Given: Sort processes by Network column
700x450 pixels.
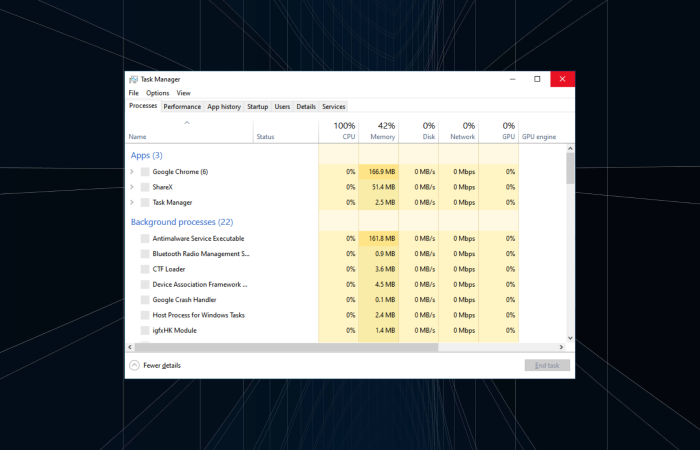Looking at the screenshot, I should click(458, 131).
